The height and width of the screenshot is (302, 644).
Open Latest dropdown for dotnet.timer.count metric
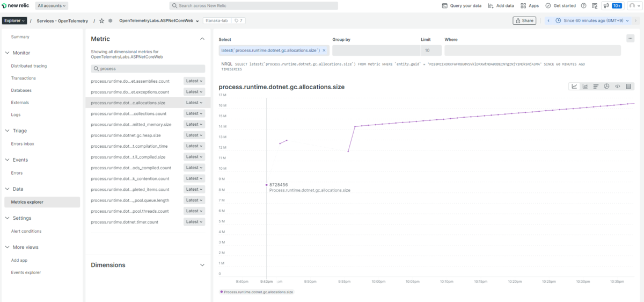point(194,221)
